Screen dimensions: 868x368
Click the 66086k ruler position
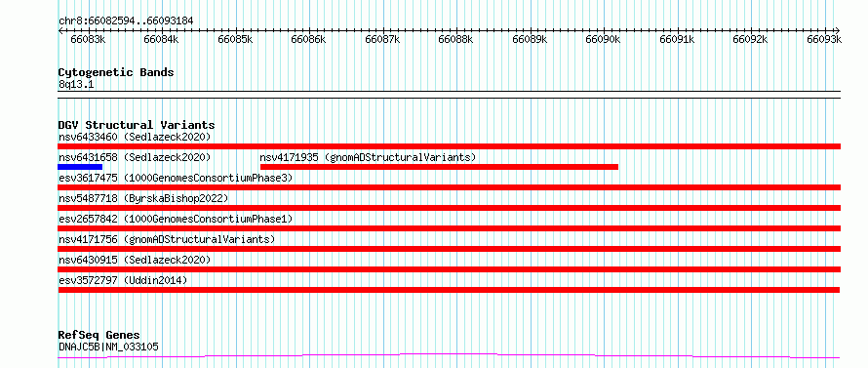[x=309, y=39]
